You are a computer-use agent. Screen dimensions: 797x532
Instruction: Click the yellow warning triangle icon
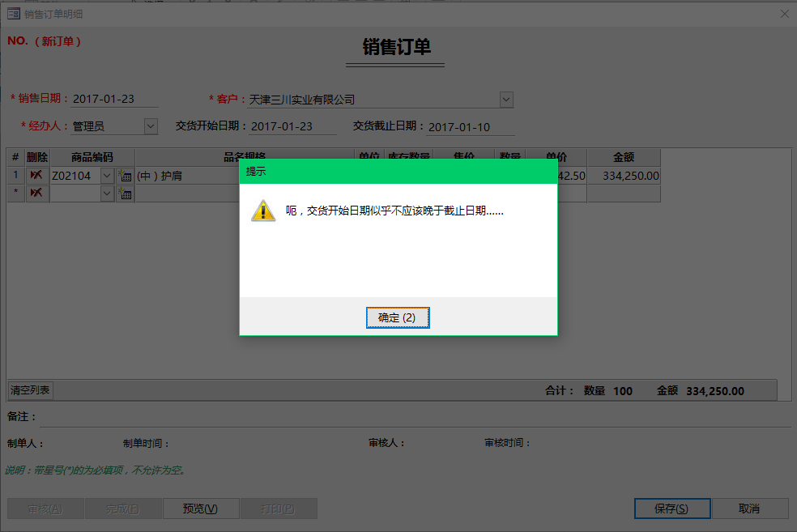tap(263, 211)
